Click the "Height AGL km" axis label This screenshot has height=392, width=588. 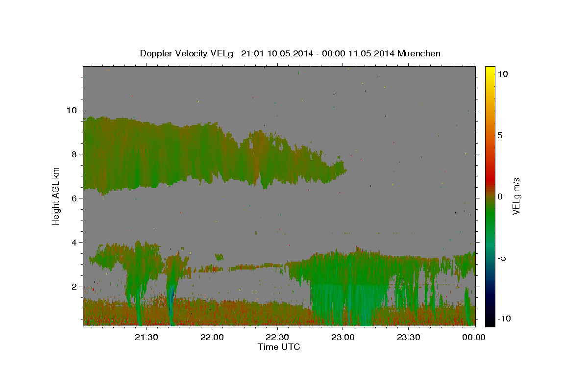(56, 196)
